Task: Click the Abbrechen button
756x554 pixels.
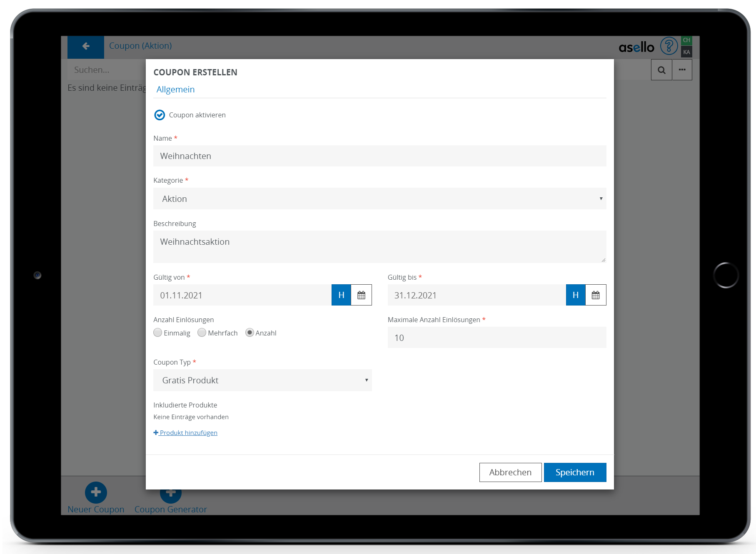Action: coord(510,472)
